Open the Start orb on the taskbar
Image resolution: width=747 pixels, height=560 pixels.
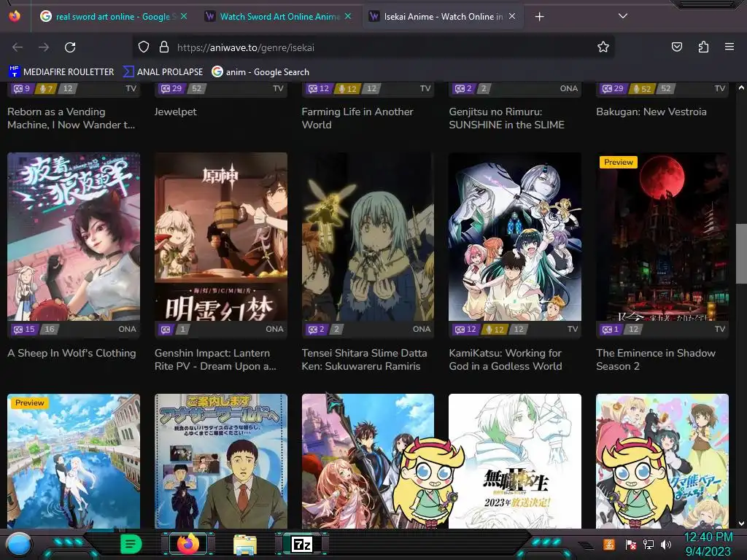(18, 544)
